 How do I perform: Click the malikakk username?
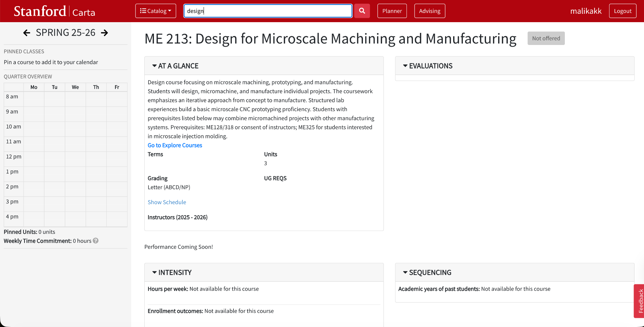coord(586,11)
